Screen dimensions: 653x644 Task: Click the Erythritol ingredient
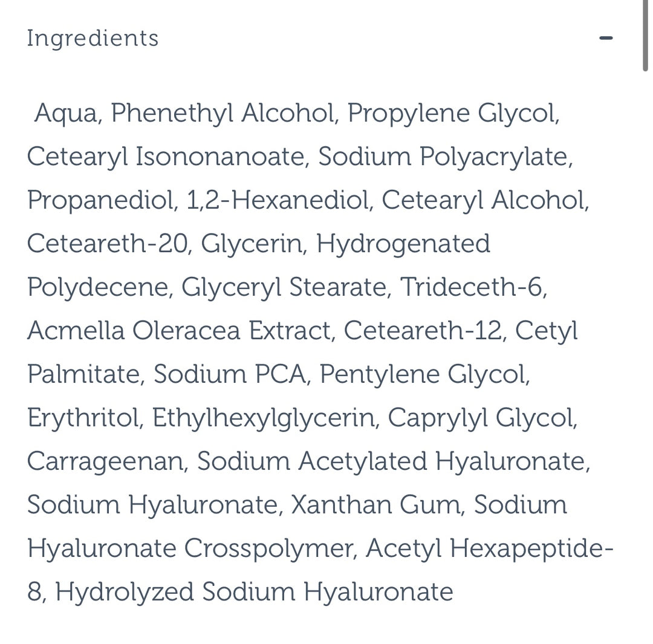[83, 418]
